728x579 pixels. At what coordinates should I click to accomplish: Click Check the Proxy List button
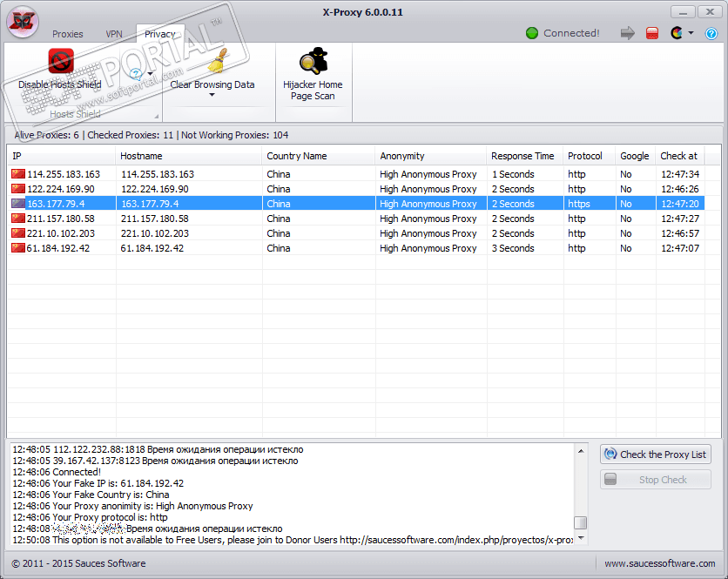click(656, 454)
